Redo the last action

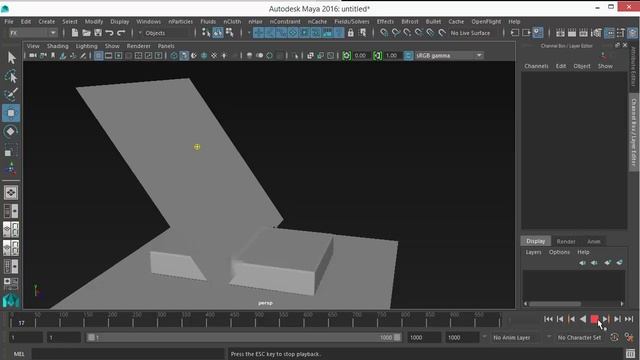coord(121,33)
